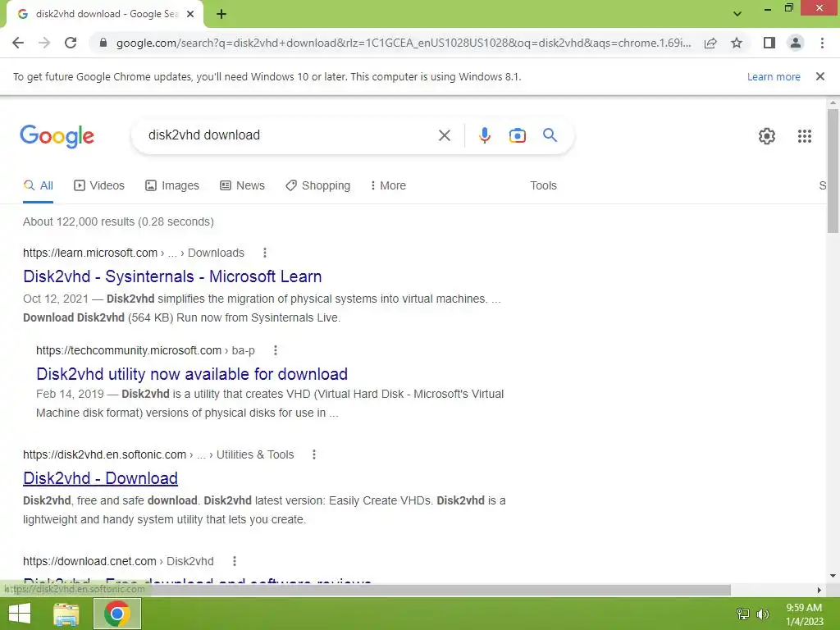
Task: Click the Chrome taskbar icon
Action: tap(117, 614)
